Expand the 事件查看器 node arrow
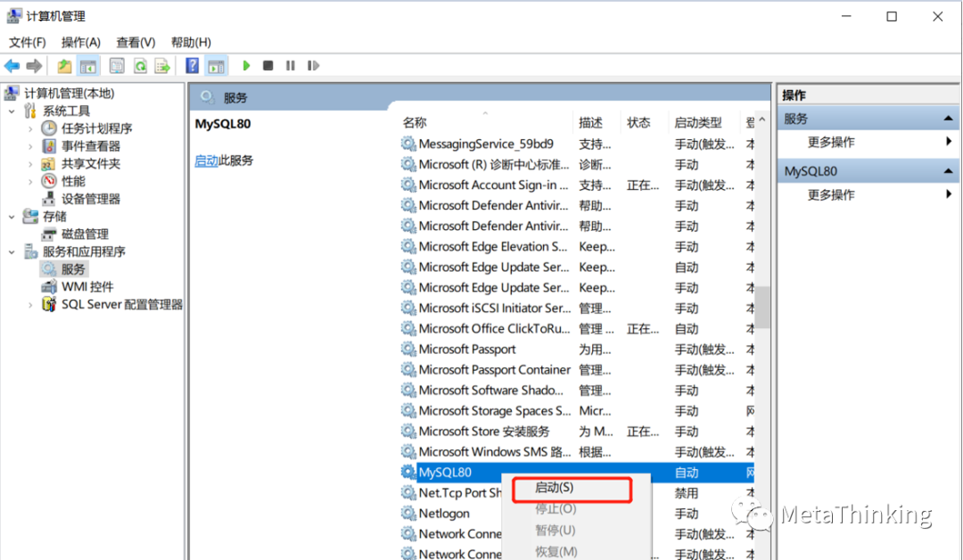Image resolution: width=963 pixels, height=560 pixels. coord(30,146)
